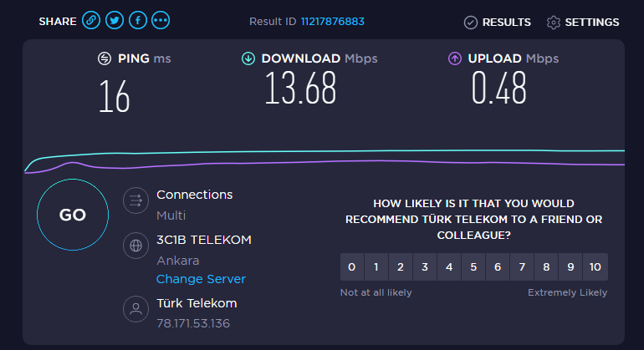Rate recommendation score 0
644x350 pixels.
tap(352, 267)
